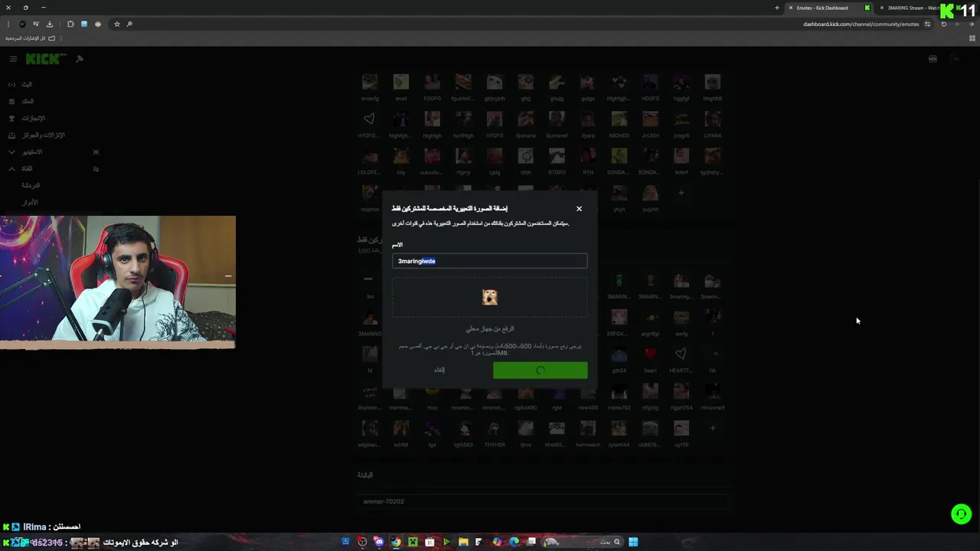Open the Kick sidebar hamburger menu

coord(13,59)
